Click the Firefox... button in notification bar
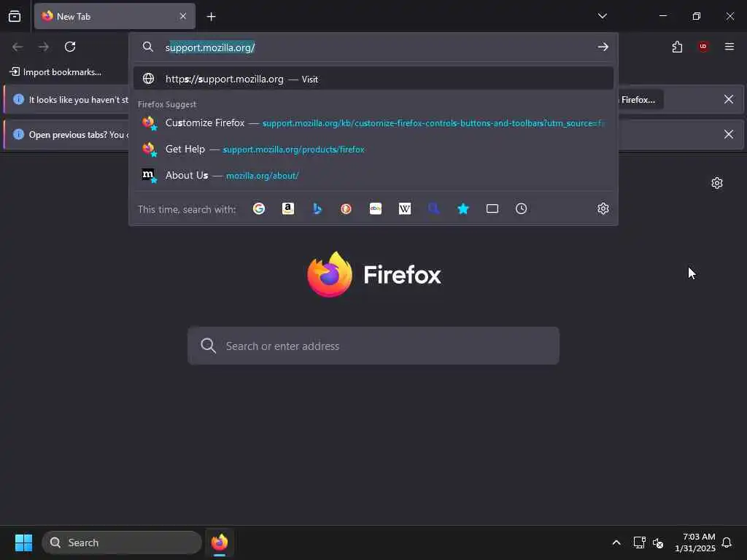 (640, 99)
